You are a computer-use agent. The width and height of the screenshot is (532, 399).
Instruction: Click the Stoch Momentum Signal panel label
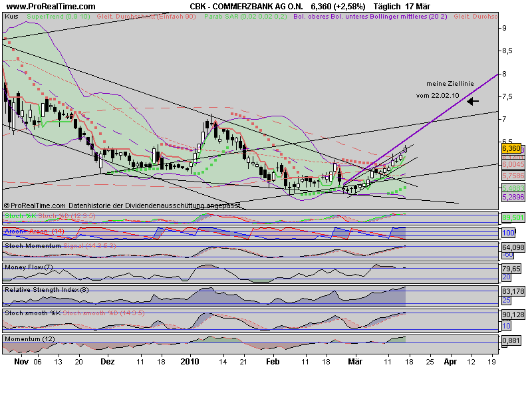(x=60, y=245)
